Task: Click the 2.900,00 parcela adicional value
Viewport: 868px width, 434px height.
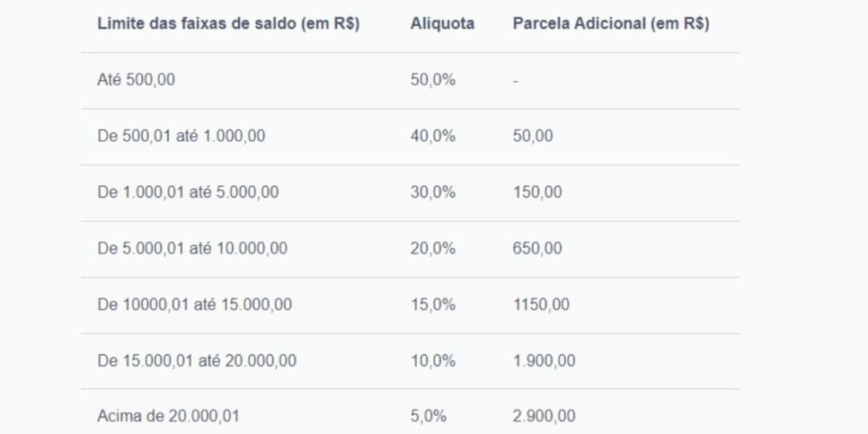Action: [545, 417]
